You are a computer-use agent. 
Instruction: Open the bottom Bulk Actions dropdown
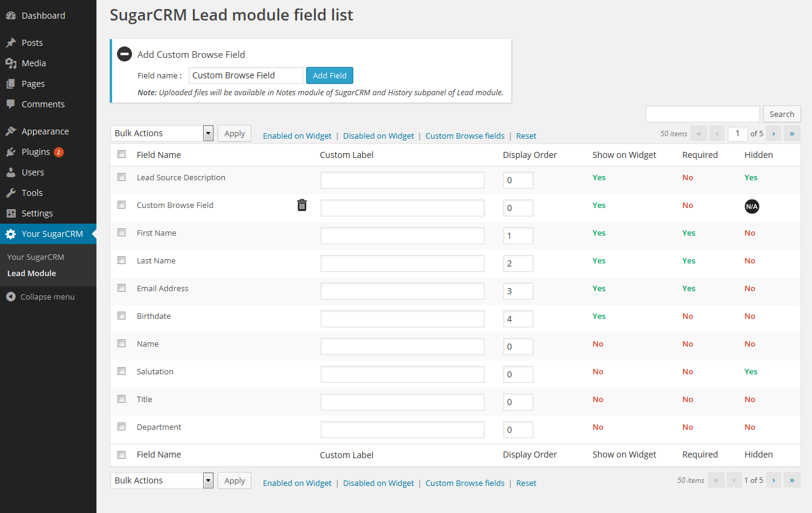click(x=162, y=480)
